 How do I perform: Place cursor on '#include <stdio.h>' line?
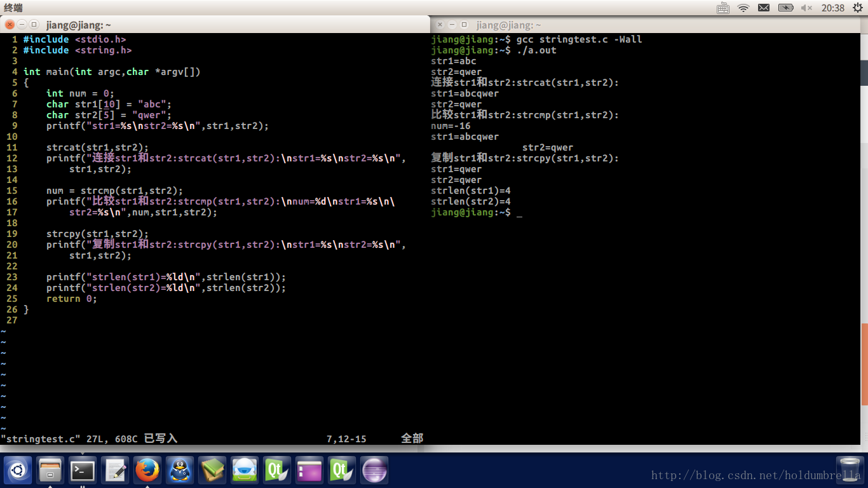[75, 39]
